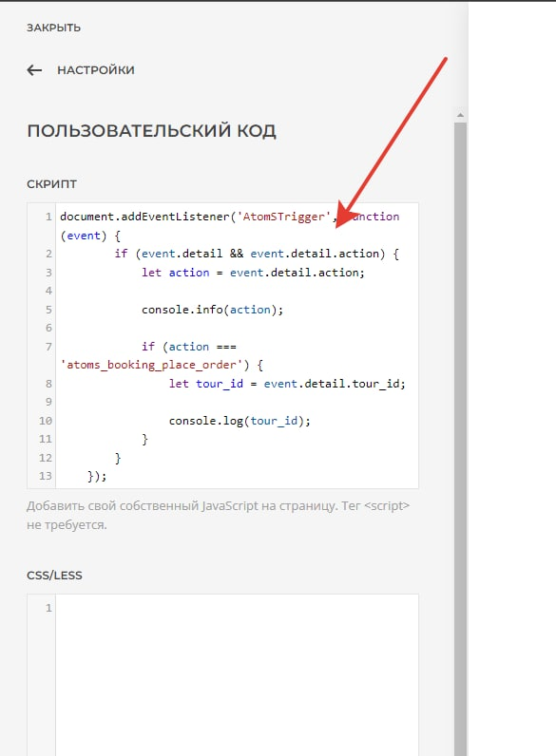Image resolution: width=556 pixels, height=756 pixels.
Task: Click empty line 4 in script editor
Action: (x=237, y=291)
